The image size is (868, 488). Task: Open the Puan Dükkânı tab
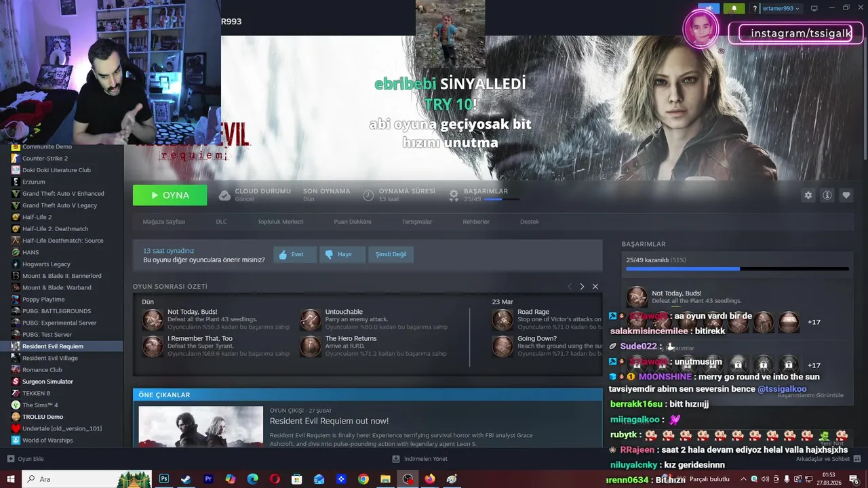353,222
